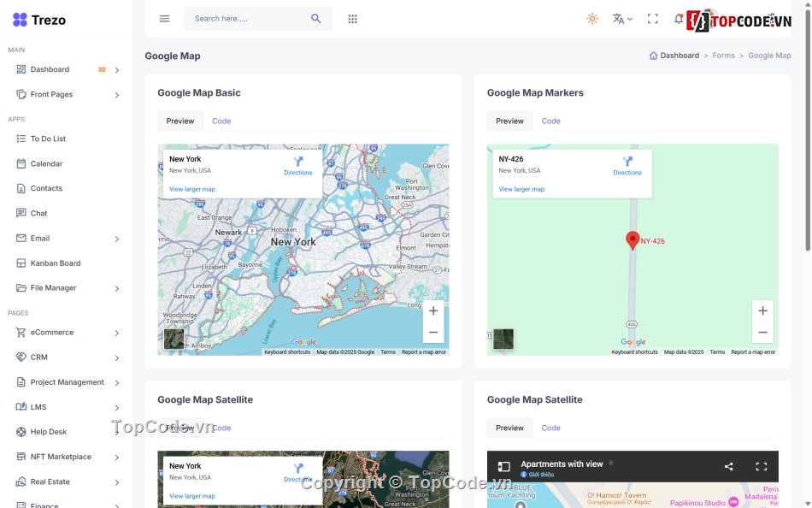Expand the Real Estate chevron
812x508 pixels.
(x=117, y=482)
